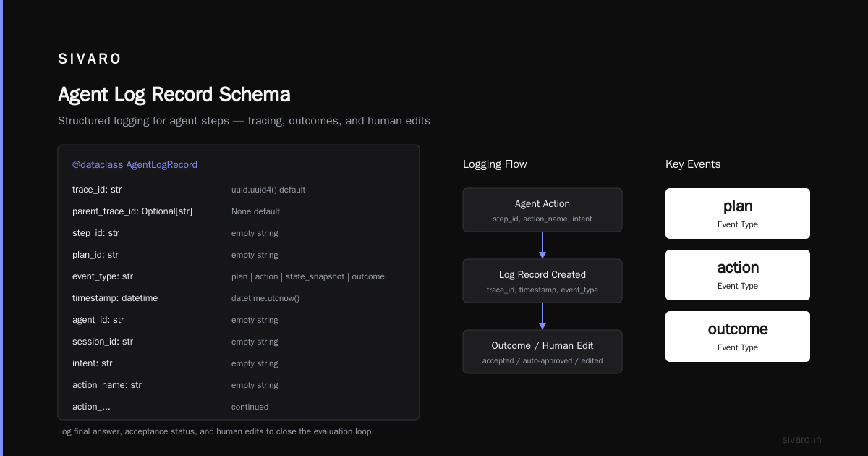Select the Agent Log Record Schema title

pos(174,95)
